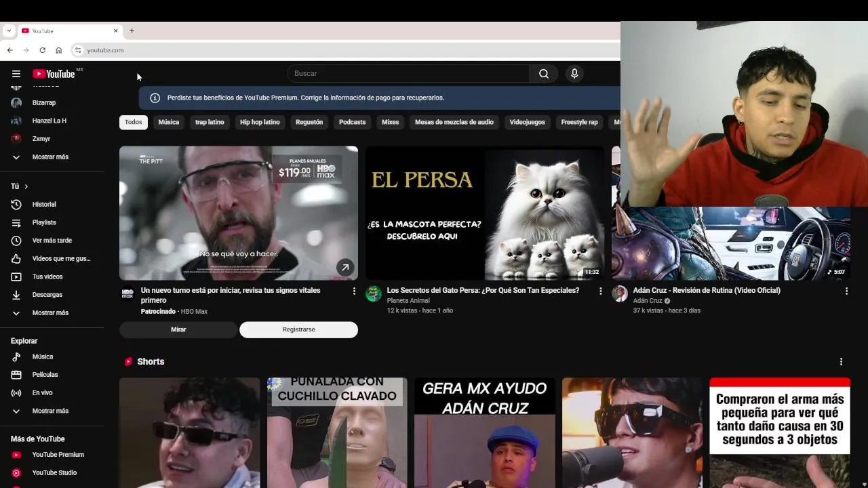
Task: Select the Reguetón filter chip
Action: (x=309, y=122)
